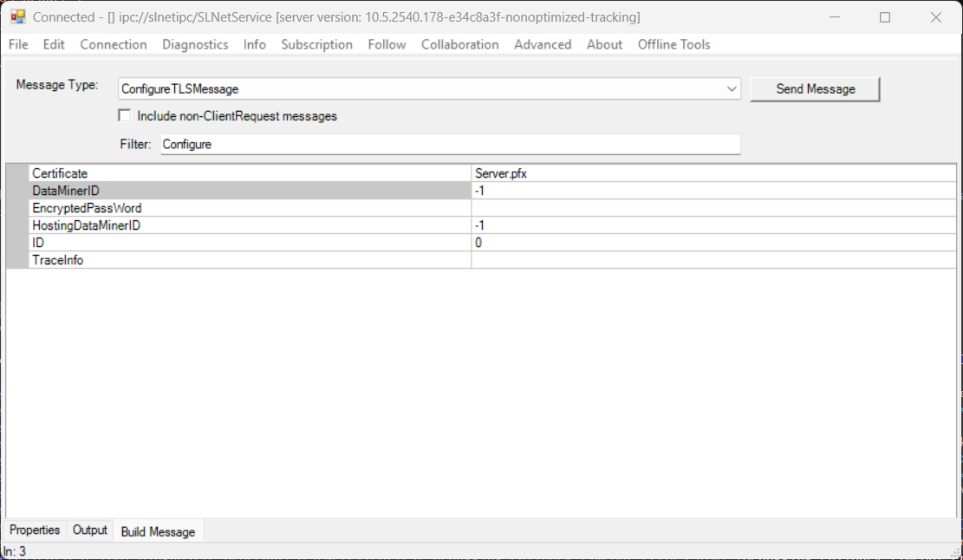
Task: Click the TraceInfo value cell
Action: [x=712, y=260]
